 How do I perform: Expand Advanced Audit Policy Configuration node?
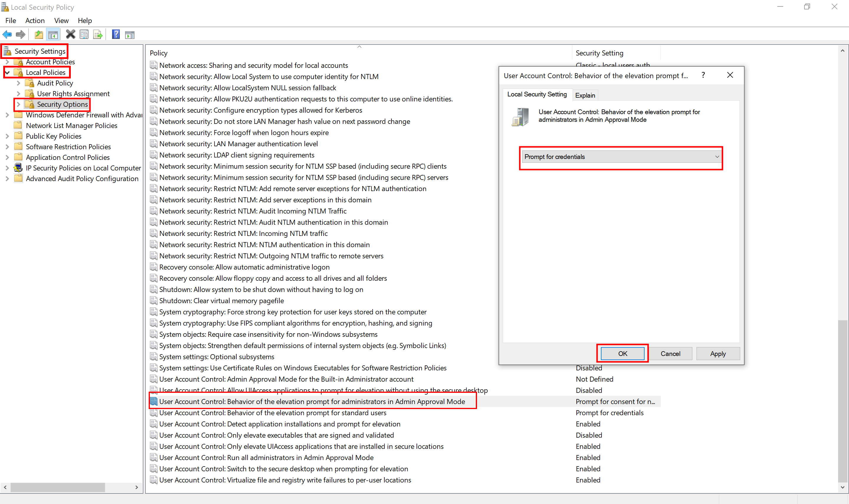7,179
